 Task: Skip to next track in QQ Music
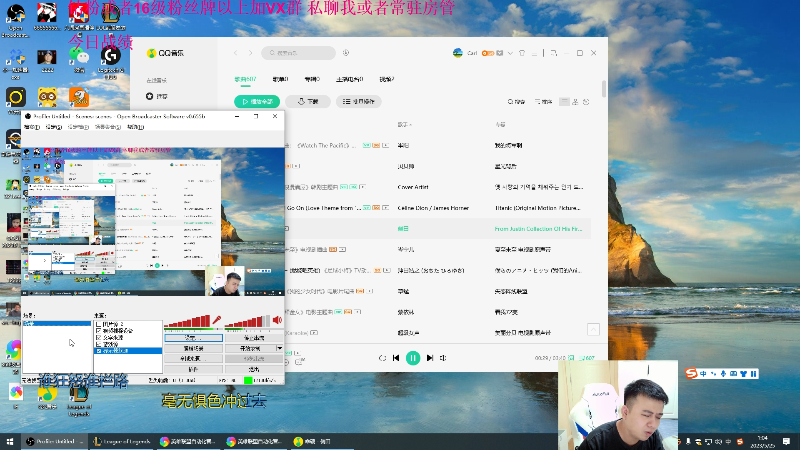pos(430,358)
